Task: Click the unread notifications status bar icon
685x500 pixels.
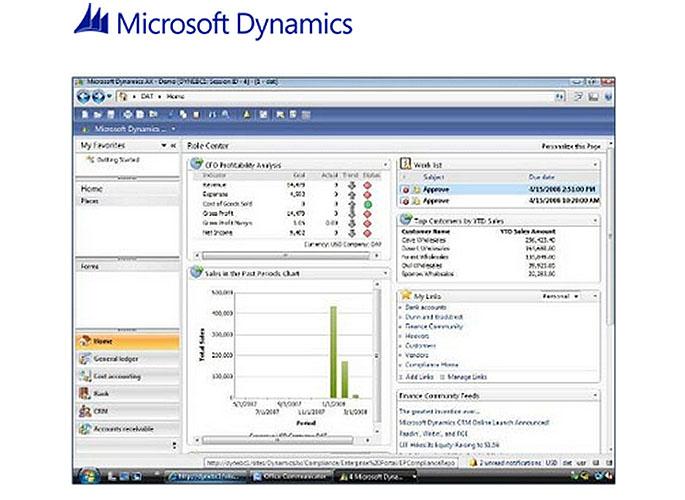Action: point(472,462)
